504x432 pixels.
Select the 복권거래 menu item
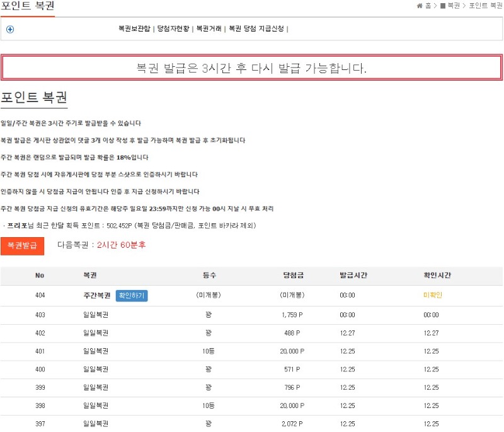tap(209, 29)
